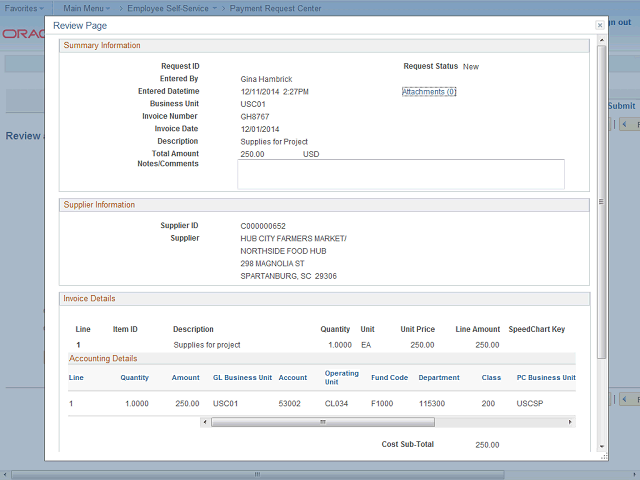Open the Attachments (0) link
The width and height of the screenshot is (640, 480).
pos(429,92)
